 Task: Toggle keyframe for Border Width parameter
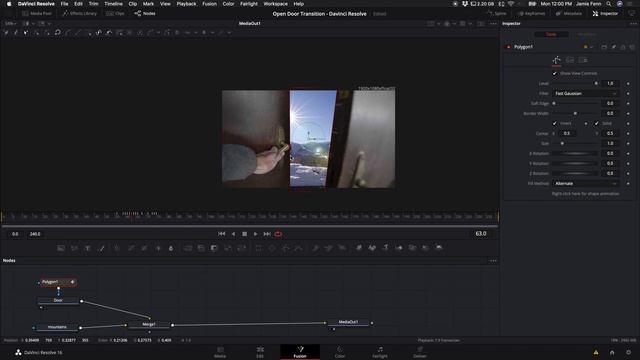pos(628,113)
